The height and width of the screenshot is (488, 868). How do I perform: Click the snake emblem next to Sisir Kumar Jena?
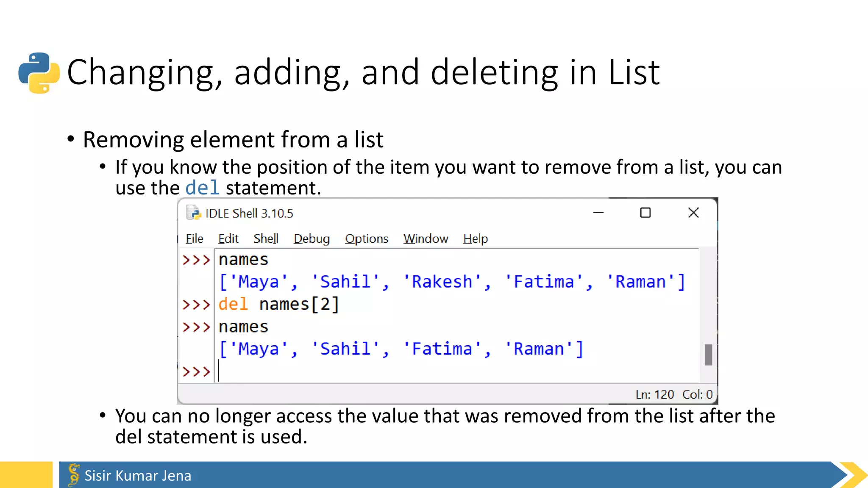pos(74,474)
